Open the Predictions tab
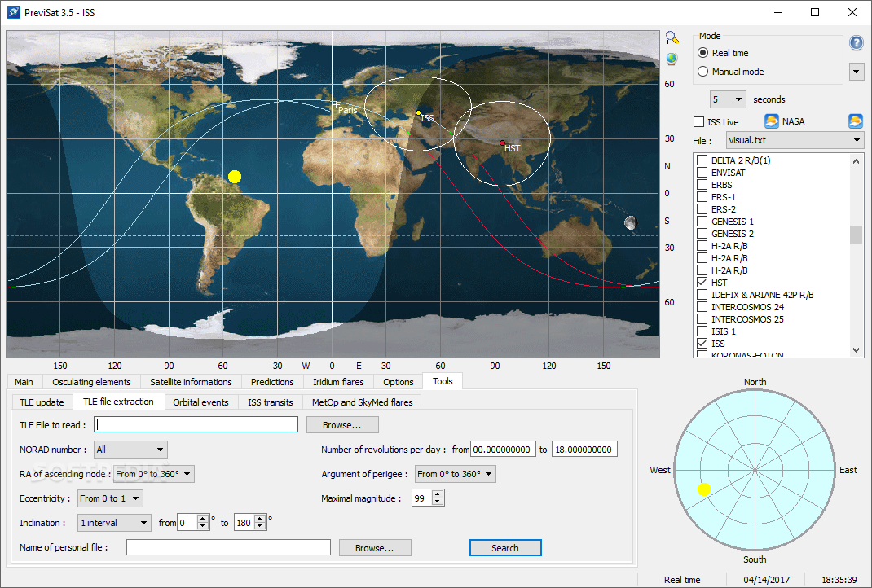The width and height of the screenshot is (872, 588). pos(272,382)
